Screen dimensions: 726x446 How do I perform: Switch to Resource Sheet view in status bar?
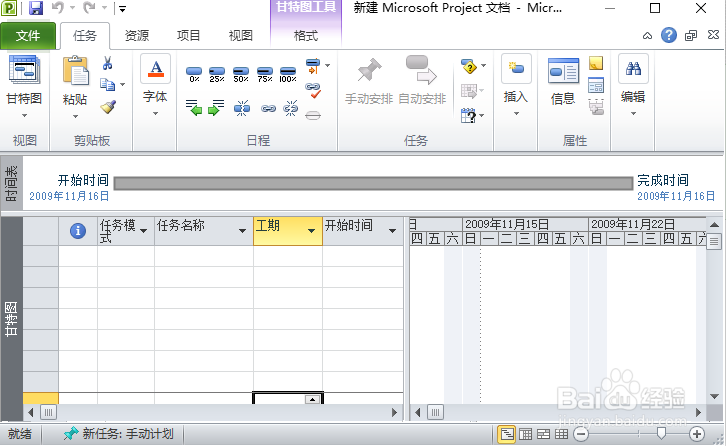coord(561,434)
